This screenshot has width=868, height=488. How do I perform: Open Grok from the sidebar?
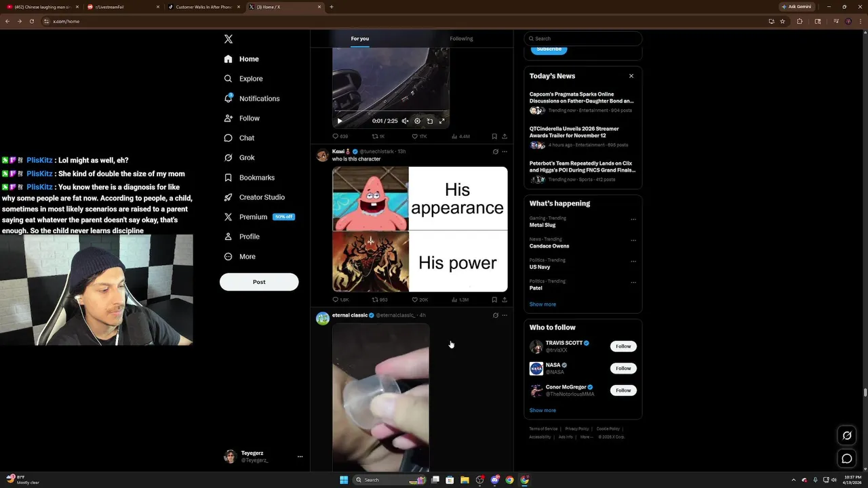pos(239,157)
